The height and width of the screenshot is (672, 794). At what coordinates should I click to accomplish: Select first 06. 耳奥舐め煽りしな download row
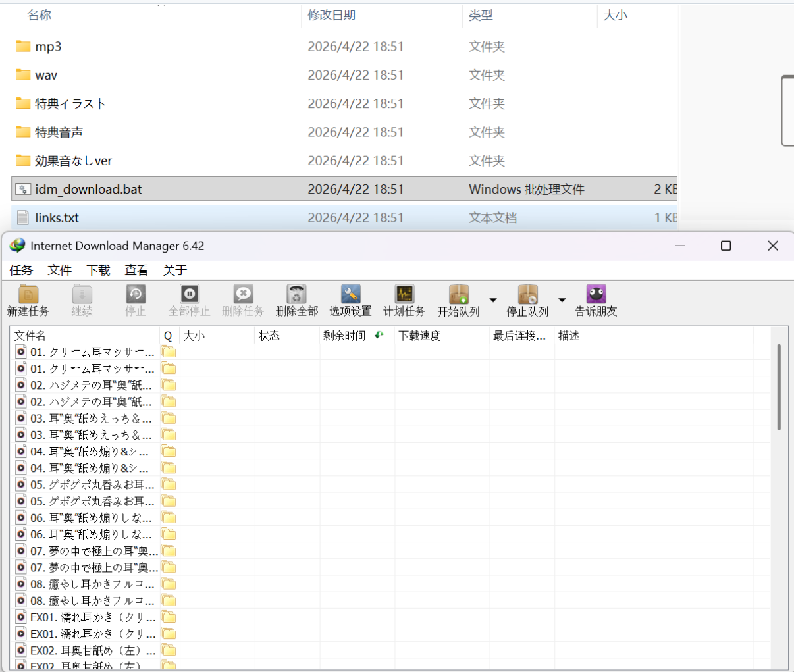pos(391,517)
